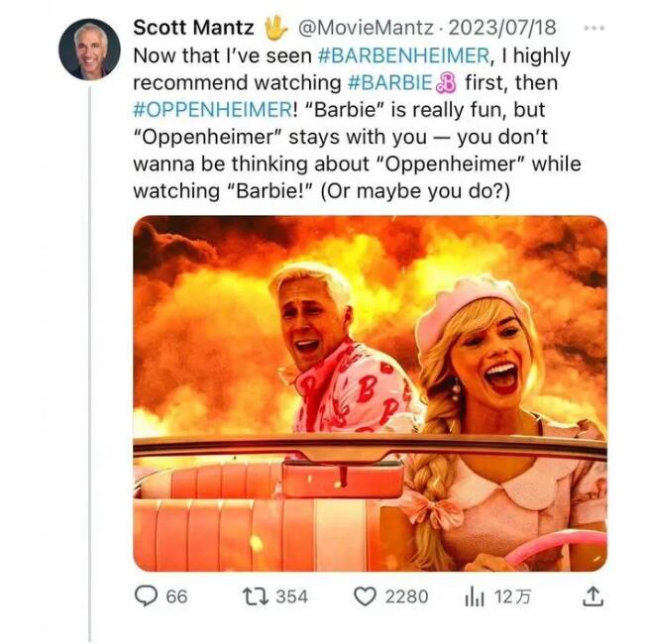Viewport: 649px width, 644px height.
Task: Click the share upload arrow icon
Action: point(594,595)
